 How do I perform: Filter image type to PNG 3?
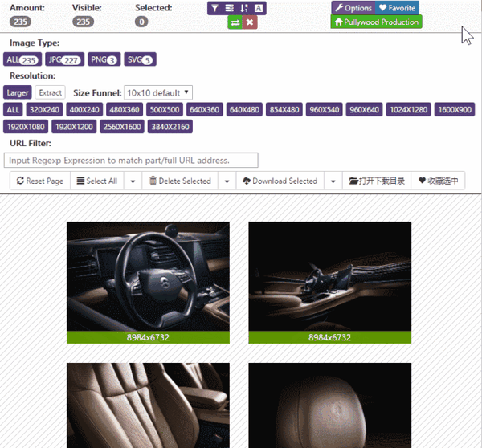(x=104, y=59)
